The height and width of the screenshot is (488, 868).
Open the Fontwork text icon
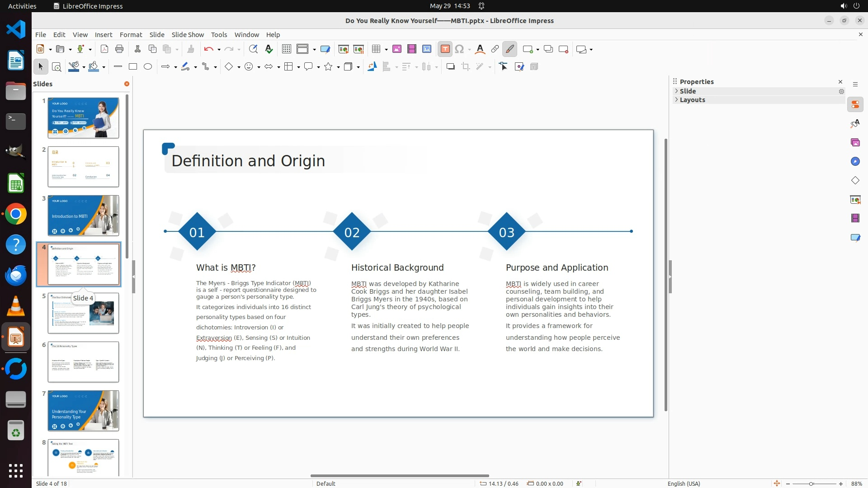[x=480, y=49]
